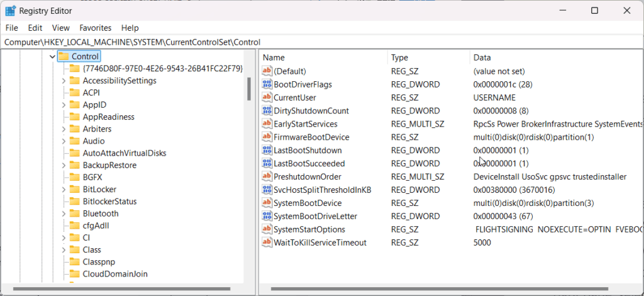Click the AutoAttachVirtualDisks folder icon
644x296 pixels.
pyautogui.click(x=74, y=153)
